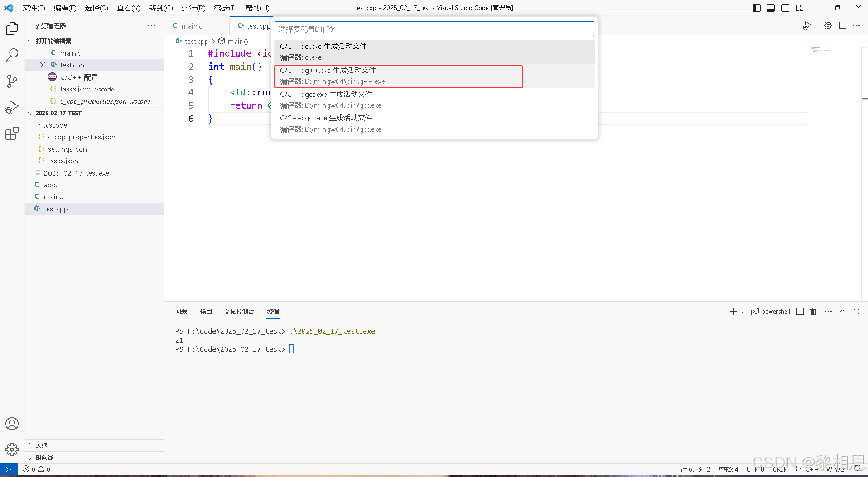Open the File menu
Screen dimensions: 868x477
[x=34, y=8]
